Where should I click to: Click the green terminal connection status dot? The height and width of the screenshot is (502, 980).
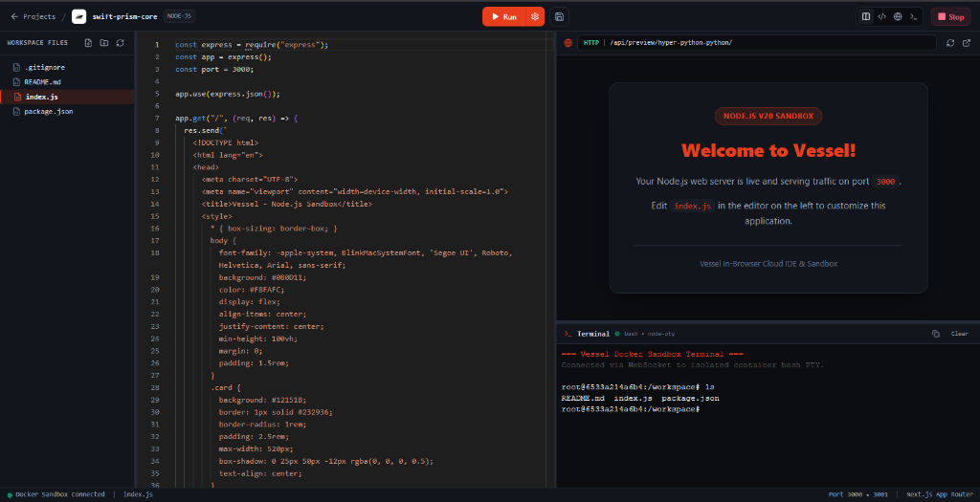tap(617, 334)
